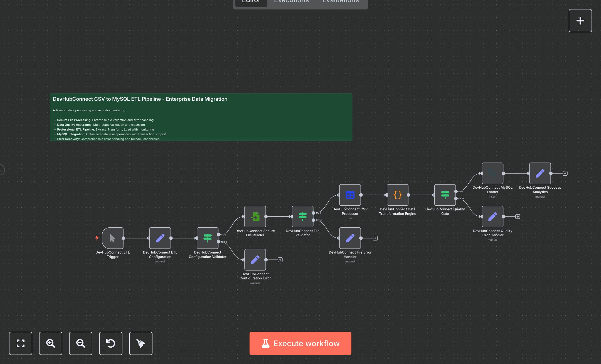Select the DevHubConnect Quality Gate switch node
This screenshot has height=364, width=601.
tap(445, 195)
